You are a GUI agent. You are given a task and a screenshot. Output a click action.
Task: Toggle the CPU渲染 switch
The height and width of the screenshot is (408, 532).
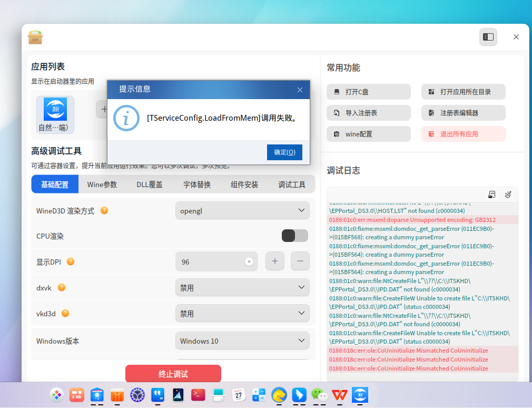point(295,236)
